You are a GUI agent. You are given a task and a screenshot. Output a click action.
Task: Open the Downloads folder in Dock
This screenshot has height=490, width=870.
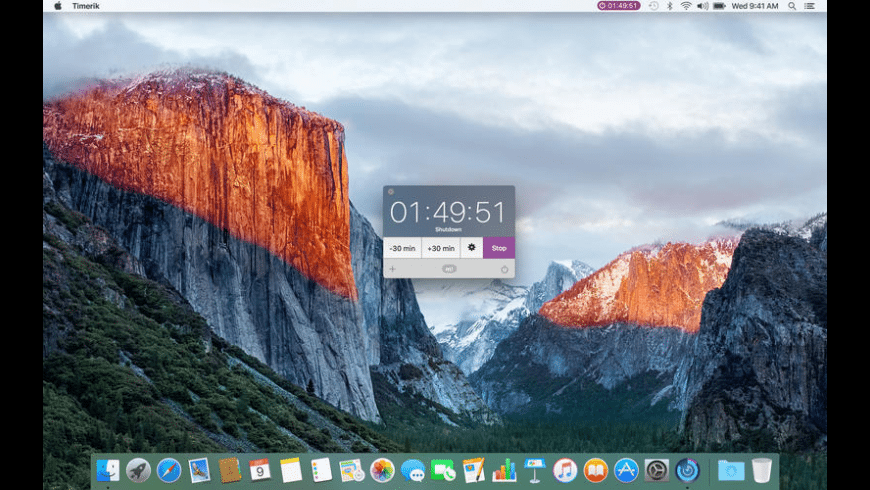coord(731,471)
